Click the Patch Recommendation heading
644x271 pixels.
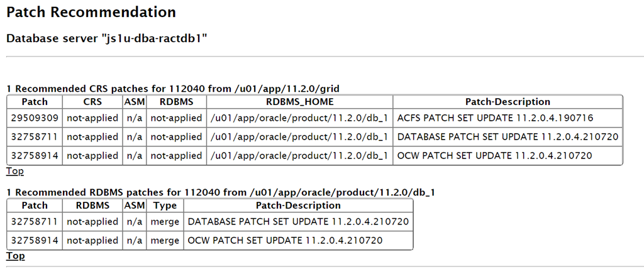click(x=91, y=12)
